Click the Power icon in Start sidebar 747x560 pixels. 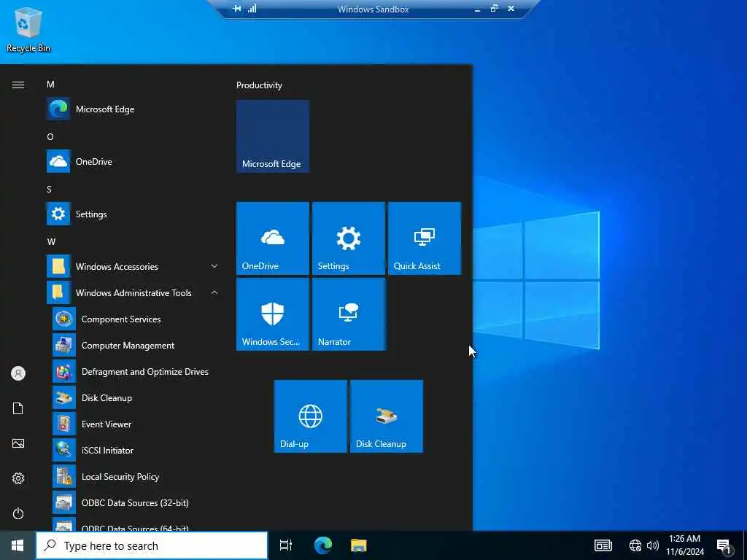coord(18,513)
